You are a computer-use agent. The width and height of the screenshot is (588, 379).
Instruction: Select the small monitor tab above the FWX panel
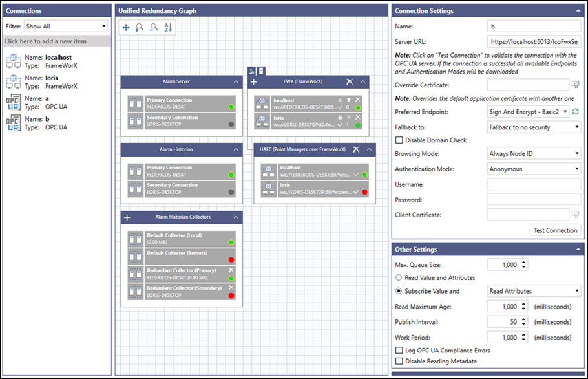point(261,70)
